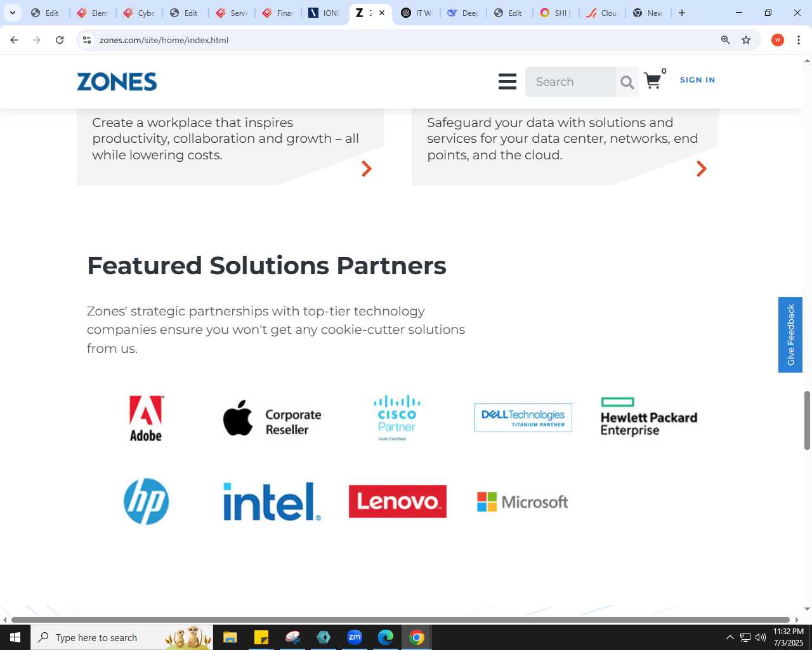812x650 pixels.
Task: Switch to the Elem tab
Action: click(93, 13)
